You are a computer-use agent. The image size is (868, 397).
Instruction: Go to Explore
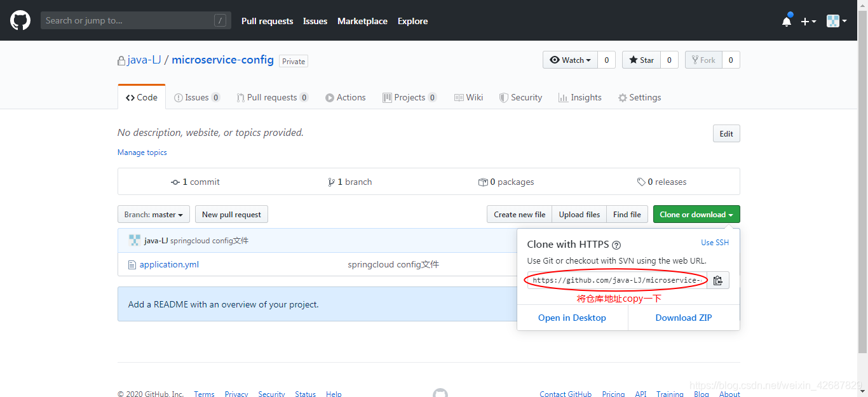click(413, 21)
